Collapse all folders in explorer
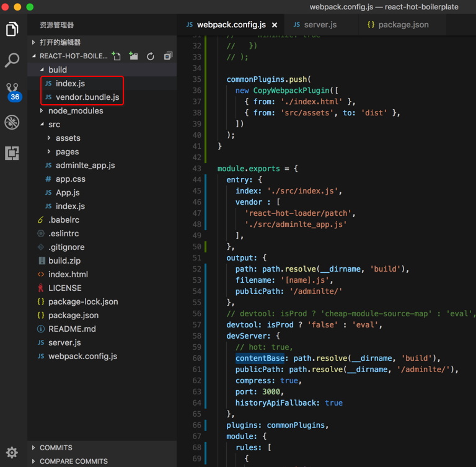 (167, 56)
